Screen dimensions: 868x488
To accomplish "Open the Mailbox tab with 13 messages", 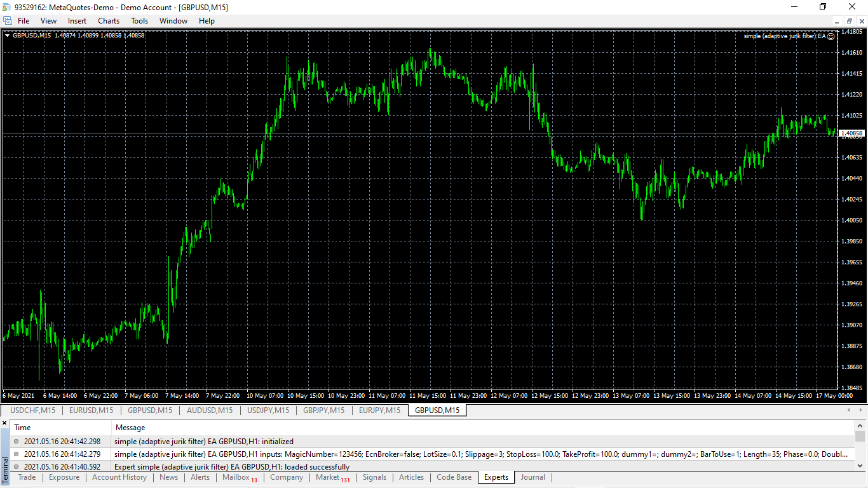I will tap(240, 477).
